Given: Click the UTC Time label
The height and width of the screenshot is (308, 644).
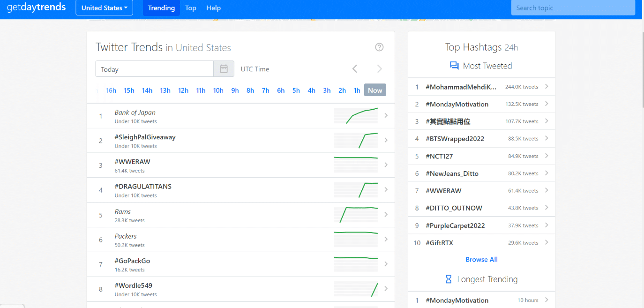Looking at the screenshot, I should tap(255, 69).
